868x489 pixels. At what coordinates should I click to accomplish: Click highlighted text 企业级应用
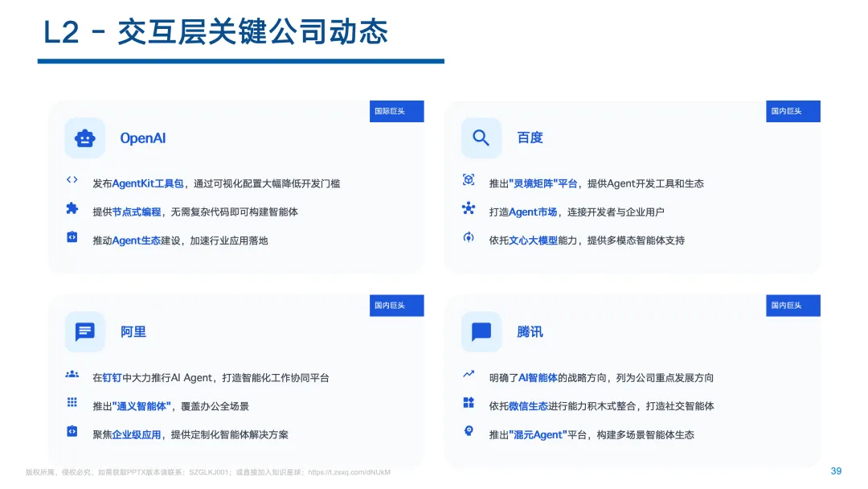pyautogui.click(x=137, y=435)
